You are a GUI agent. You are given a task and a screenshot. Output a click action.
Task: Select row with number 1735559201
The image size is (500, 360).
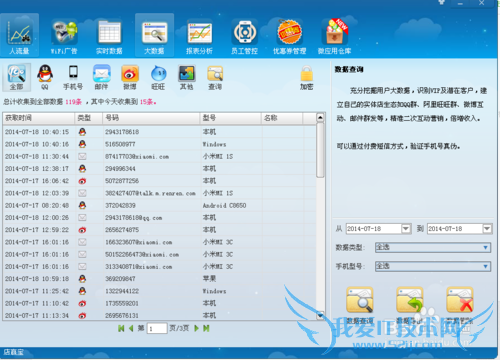click(159, 303)
